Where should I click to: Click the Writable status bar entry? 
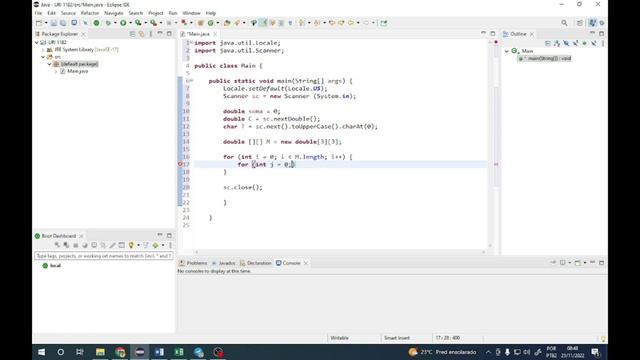tap(340, 338)
